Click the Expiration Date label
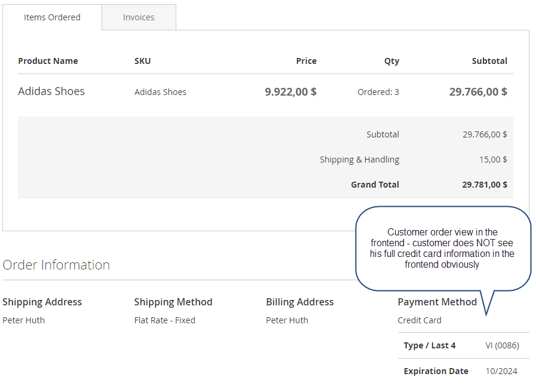This screenshot has width=536, height=392. (436, 371)
